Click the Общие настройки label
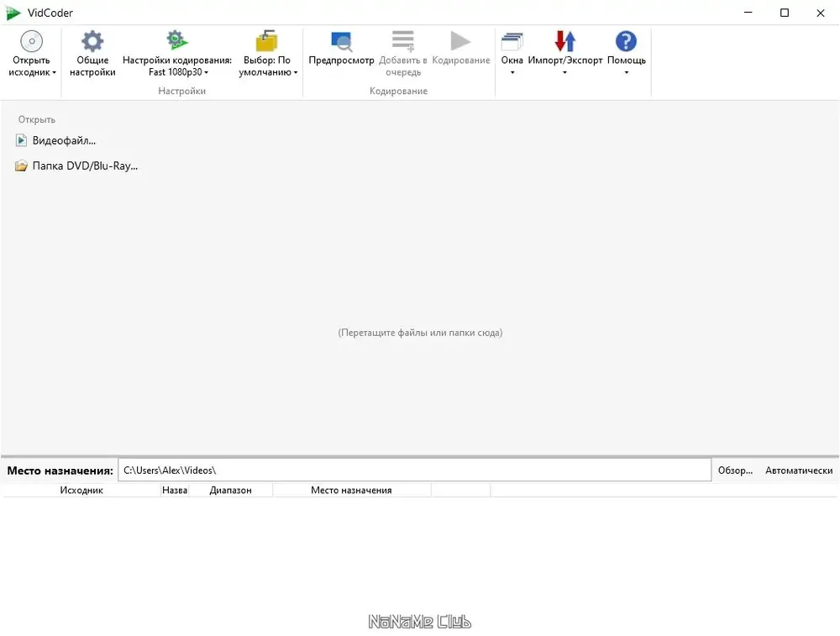The width and height of the screenshot is (840, 636). (92, 66)
